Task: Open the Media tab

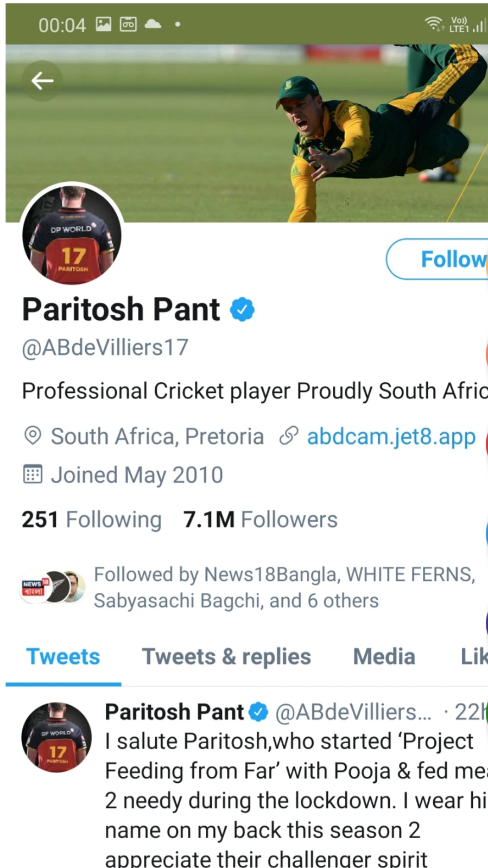Action: [x=384, y=657]
